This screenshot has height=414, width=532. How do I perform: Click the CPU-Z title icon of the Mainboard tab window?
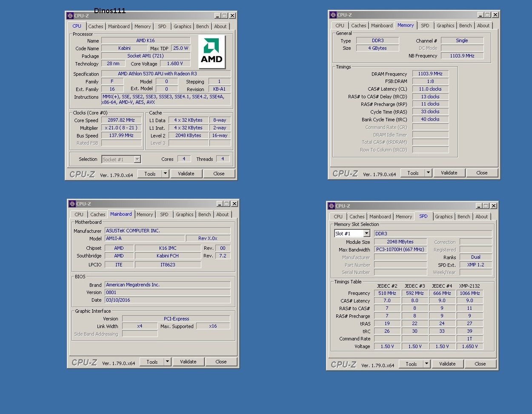click(72, 204)
